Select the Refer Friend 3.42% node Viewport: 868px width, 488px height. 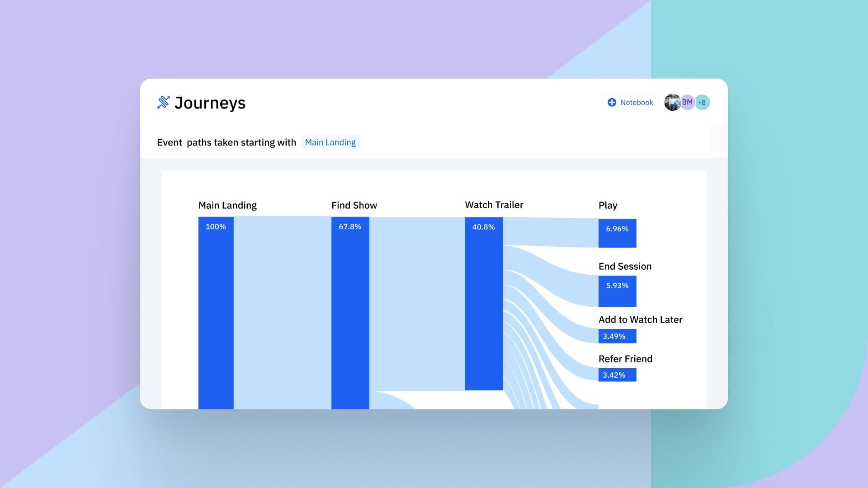617,375
